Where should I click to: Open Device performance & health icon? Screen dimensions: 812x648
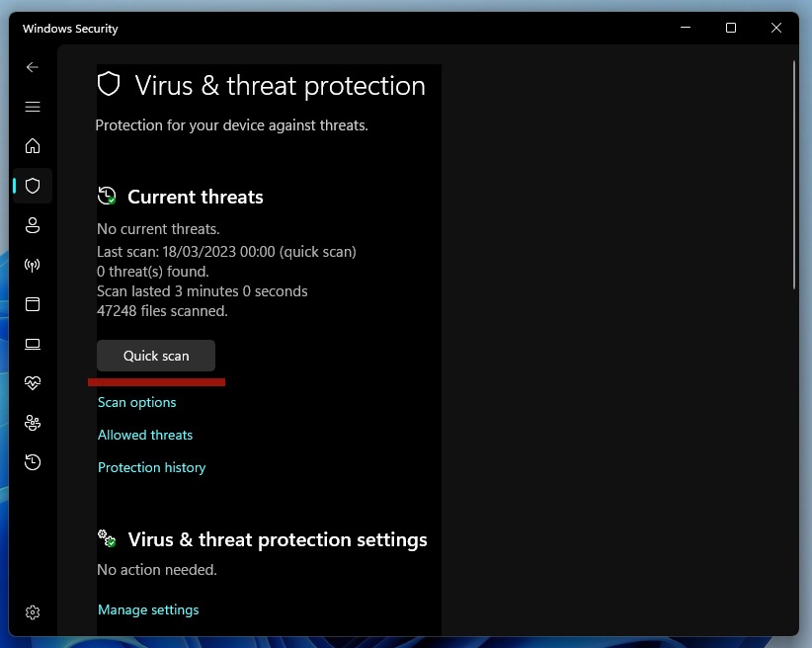[x=33, y=383]
